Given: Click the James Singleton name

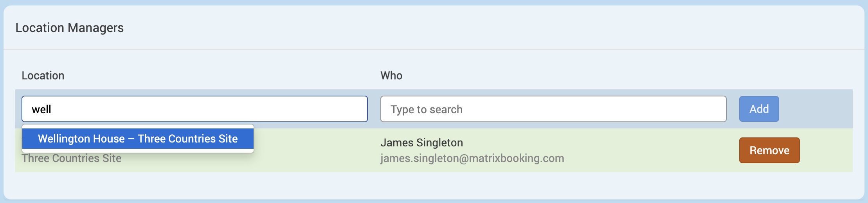Looking at the screenshot, I should click(421, 142).
